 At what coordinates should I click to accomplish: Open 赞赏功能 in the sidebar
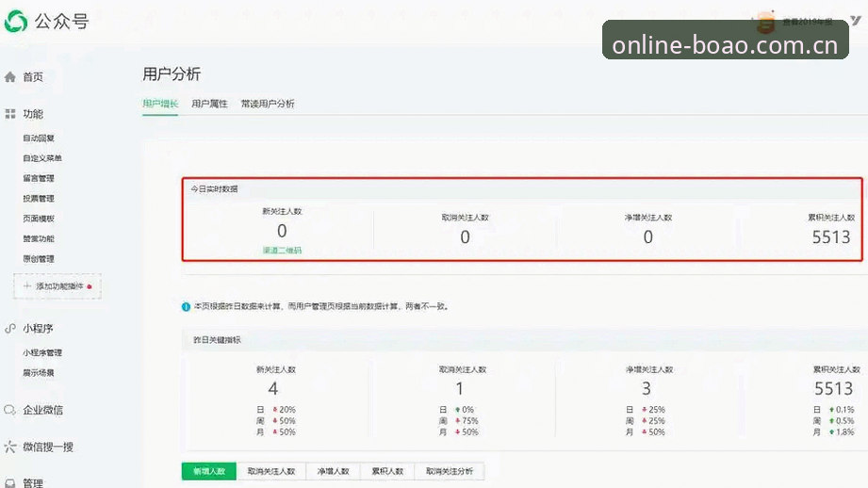click(x=39, y=238)
